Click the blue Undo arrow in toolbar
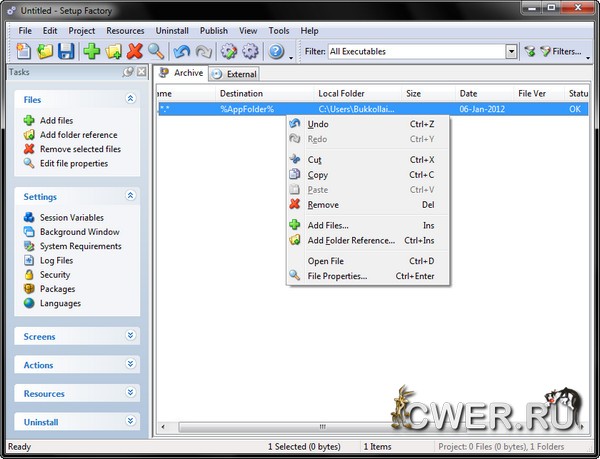This screenshot has height=459, width=600. point(182,51)
